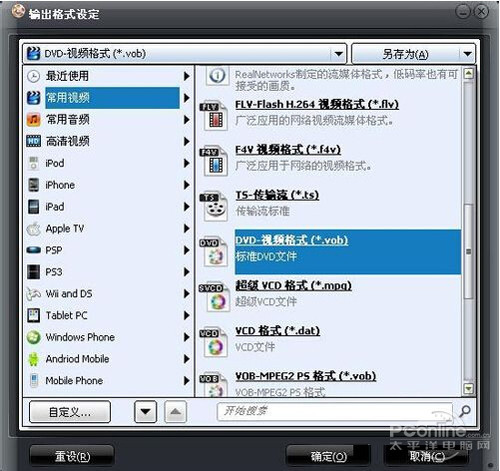Click the RealNetworks info format icon
This screenshot has width=500, height=471.
click(x=217, y=76)
